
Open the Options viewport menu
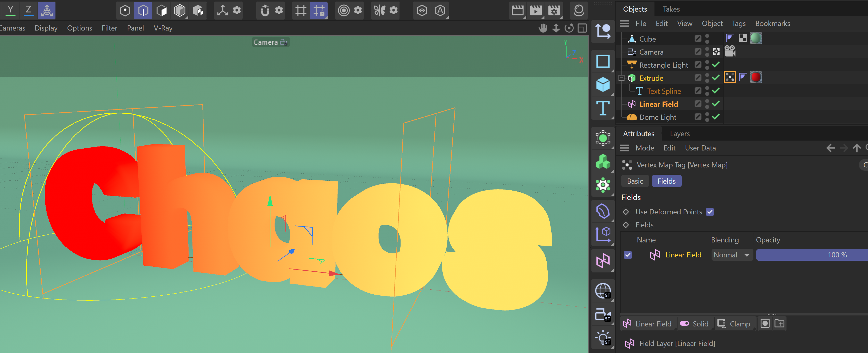click(x=79, y=28)
